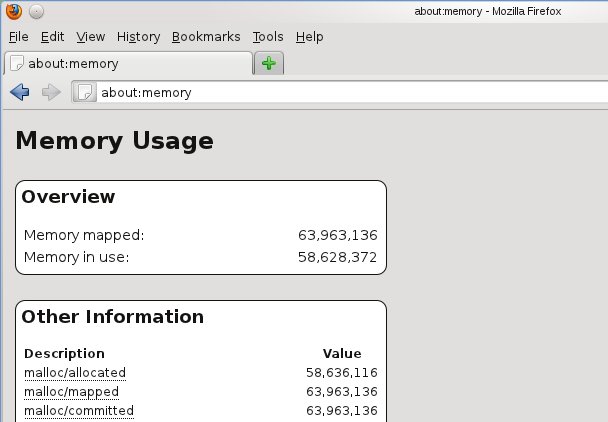Click the malloc/allocated value 58,636,116

pos(342,373)
